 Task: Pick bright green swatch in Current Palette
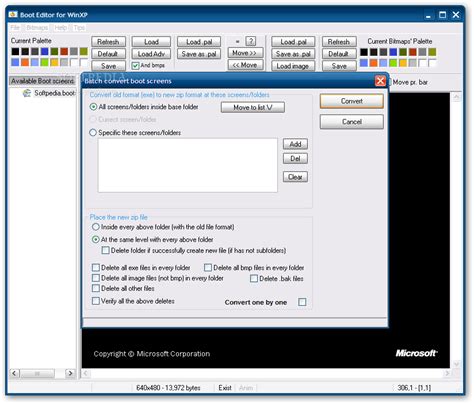click(x=44, y=62)
